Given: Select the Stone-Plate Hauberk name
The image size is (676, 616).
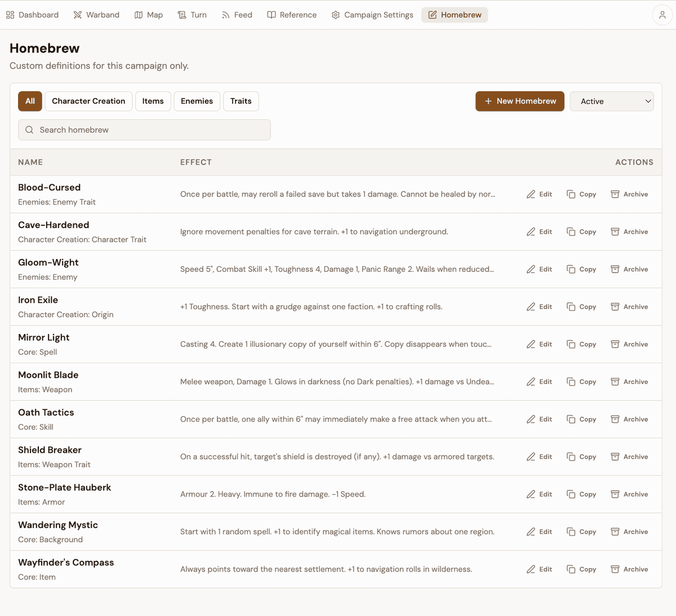Looking at the screenshot, I should [65, 488].
